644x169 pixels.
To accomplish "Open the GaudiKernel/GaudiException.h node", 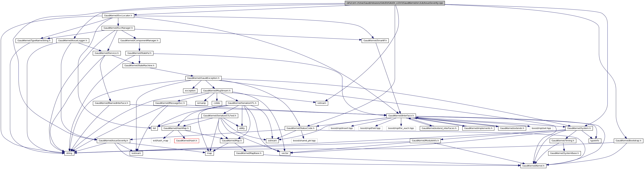I will (x=203, y=78).
